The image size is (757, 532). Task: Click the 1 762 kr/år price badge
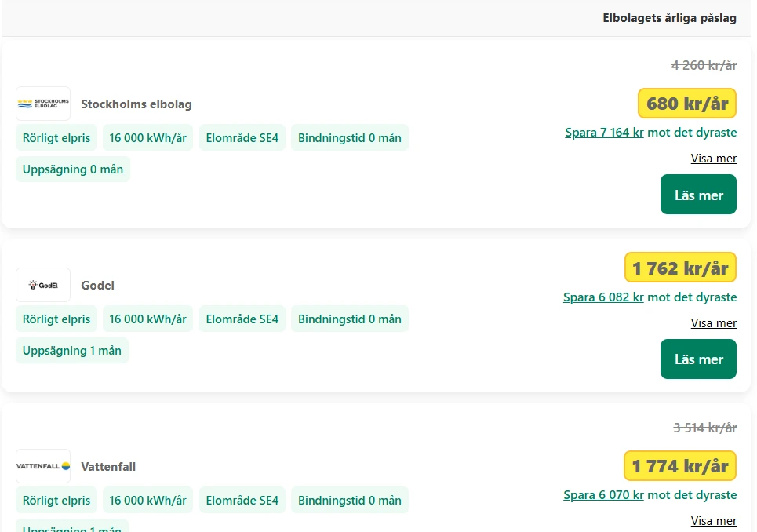680,268
